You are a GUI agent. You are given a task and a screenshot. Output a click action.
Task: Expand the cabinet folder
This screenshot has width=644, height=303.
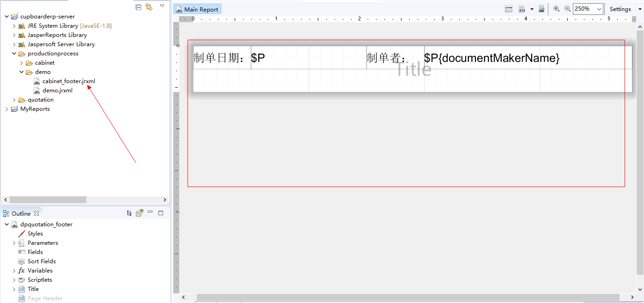point(21,63)
